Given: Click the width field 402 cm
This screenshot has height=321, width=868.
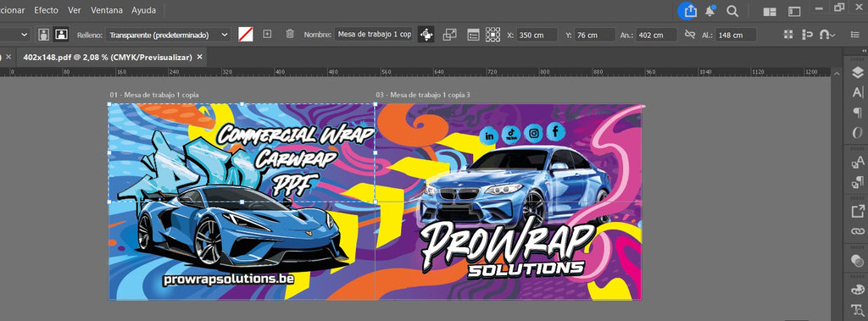Looking at the screenshot, I should [x=657, y=35].
